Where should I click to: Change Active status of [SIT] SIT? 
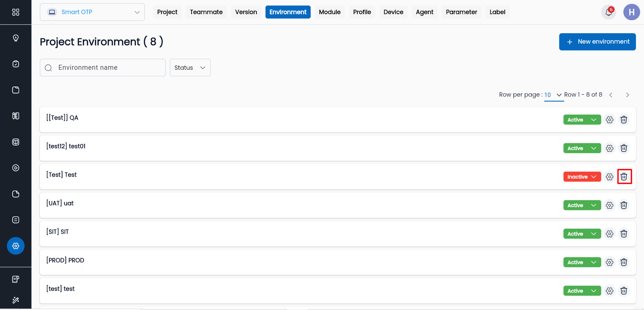[582, 234]
